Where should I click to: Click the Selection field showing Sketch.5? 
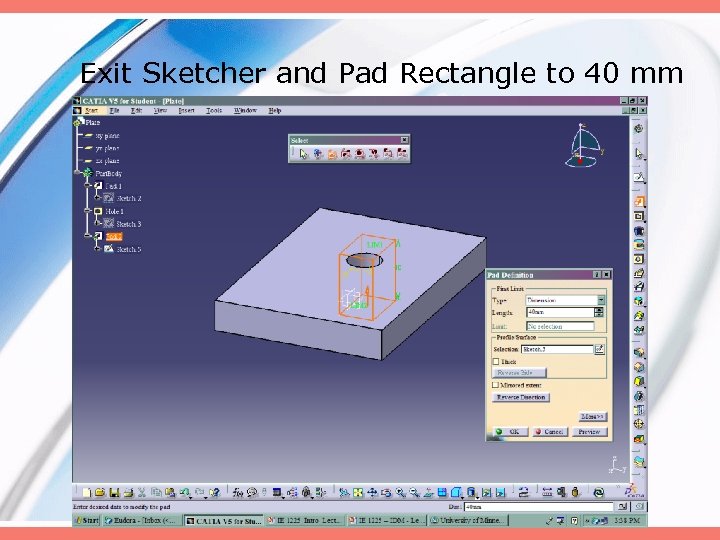557,349
